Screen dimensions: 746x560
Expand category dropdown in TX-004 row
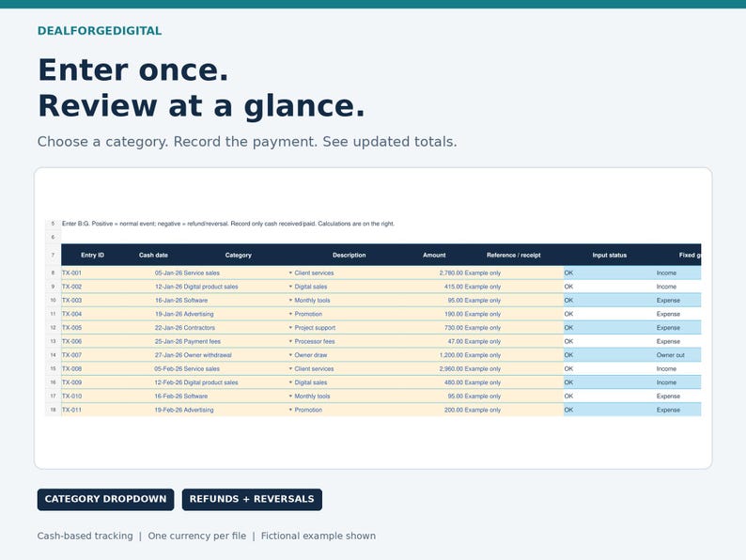(290, 314)
